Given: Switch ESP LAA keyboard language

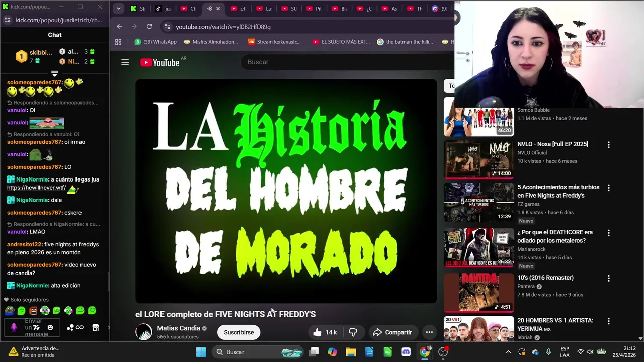Looking at the screenshot, I should pos(565,352).
